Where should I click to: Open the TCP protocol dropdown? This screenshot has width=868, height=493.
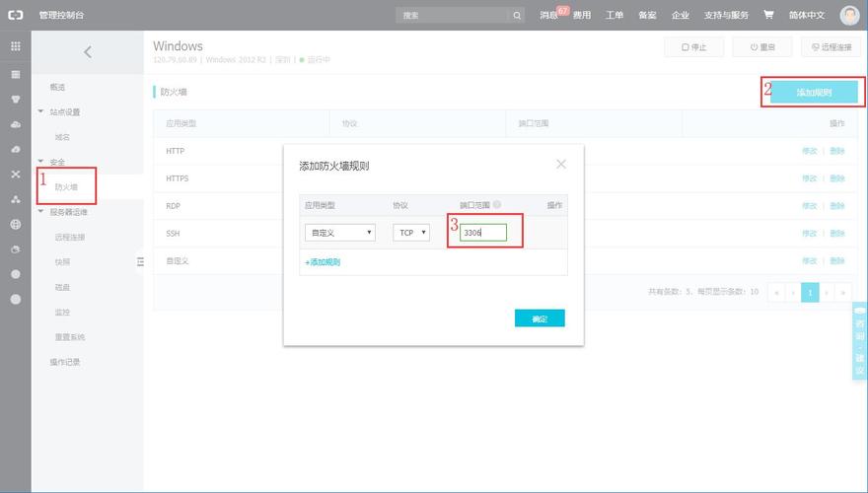click(x=411, y=233)
